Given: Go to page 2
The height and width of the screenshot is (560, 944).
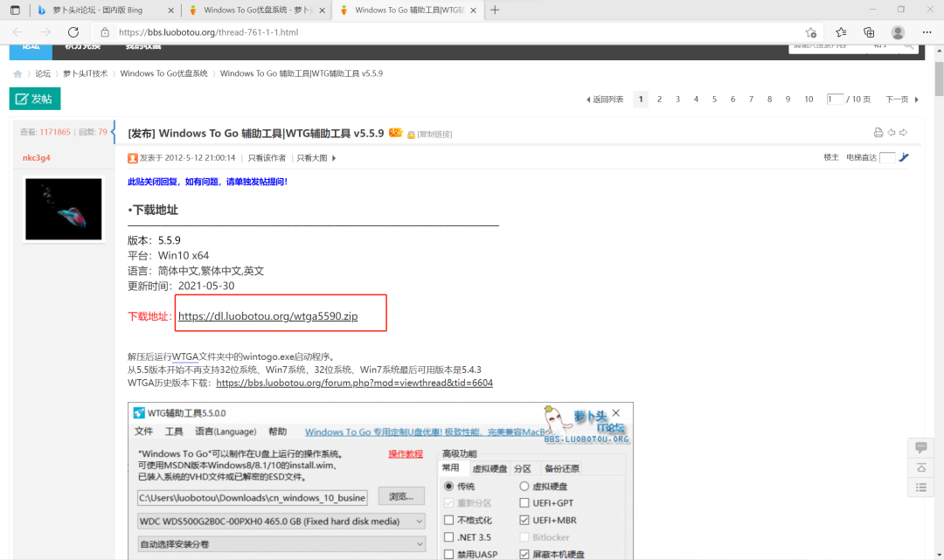Looking at the screenshot, I should (659, 100).
